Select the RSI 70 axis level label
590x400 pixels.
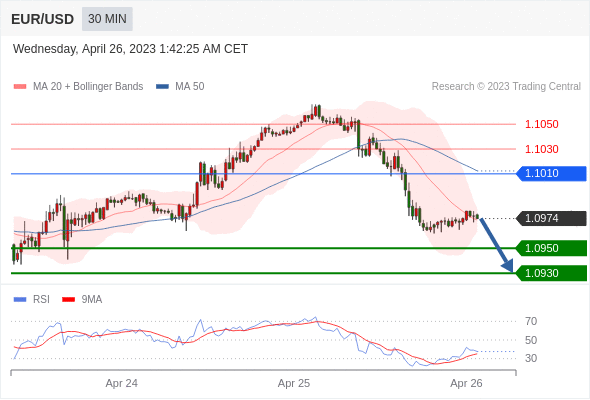(x=531, y=321)
